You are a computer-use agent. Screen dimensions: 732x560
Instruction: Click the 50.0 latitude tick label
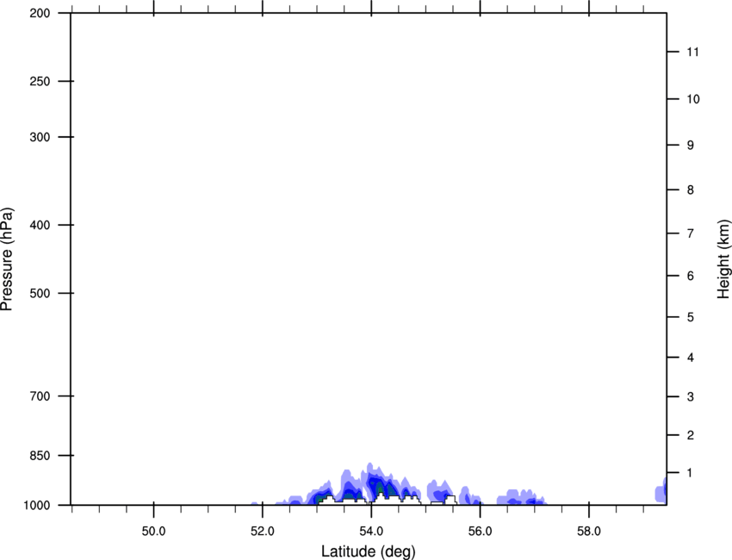coord(154,532)
